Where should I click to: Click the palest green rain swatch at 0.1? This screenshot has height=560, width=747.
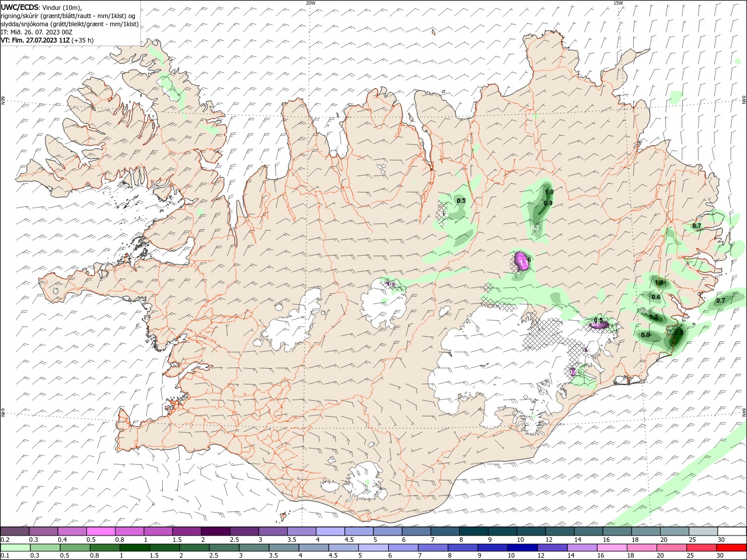pyautogui.click(x=15, y=547)
